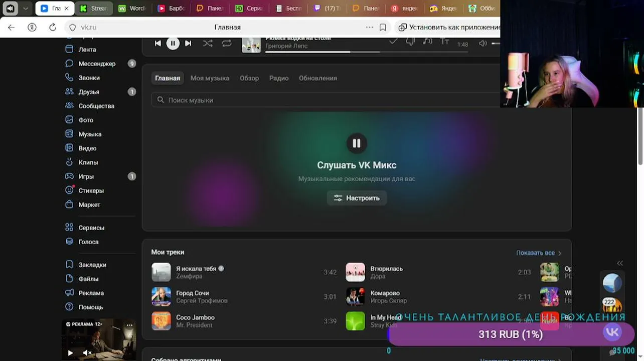Open the ad options three-dots menu

pyautogui.click(x=129, y=324)
